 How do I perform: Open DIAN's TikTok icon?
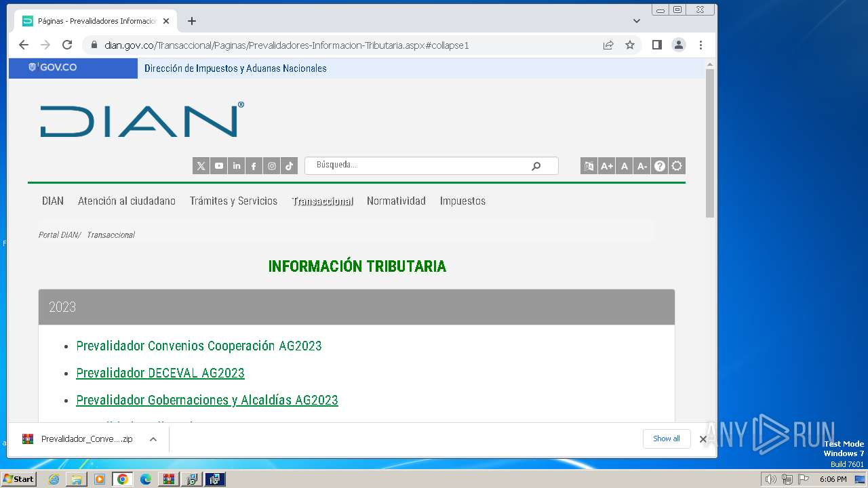pos(290,166)
